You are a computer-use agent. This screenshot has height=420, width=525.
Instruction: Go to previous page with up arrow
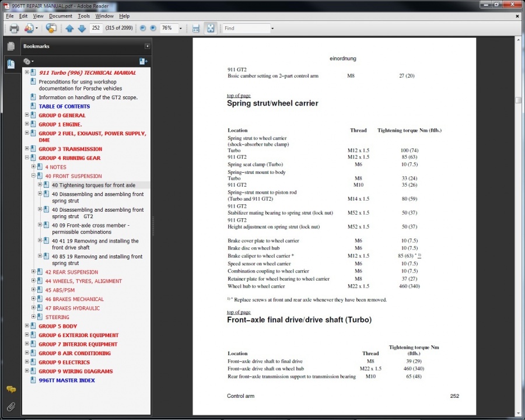(69, 29)
